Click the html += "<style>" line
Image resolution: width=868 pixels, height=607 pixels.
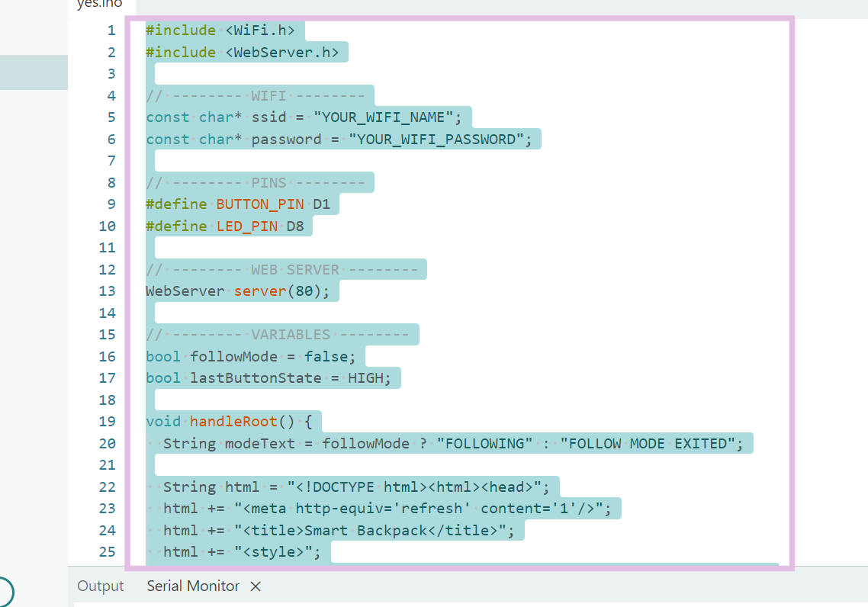tap(241, 552)
